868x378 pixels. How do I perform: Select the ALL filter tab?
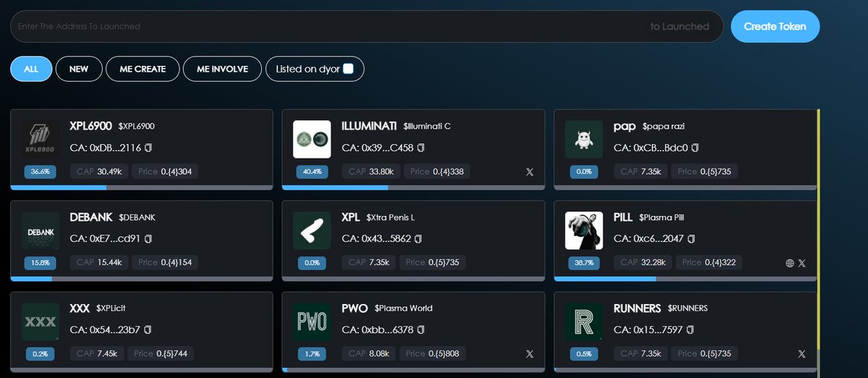31,69
